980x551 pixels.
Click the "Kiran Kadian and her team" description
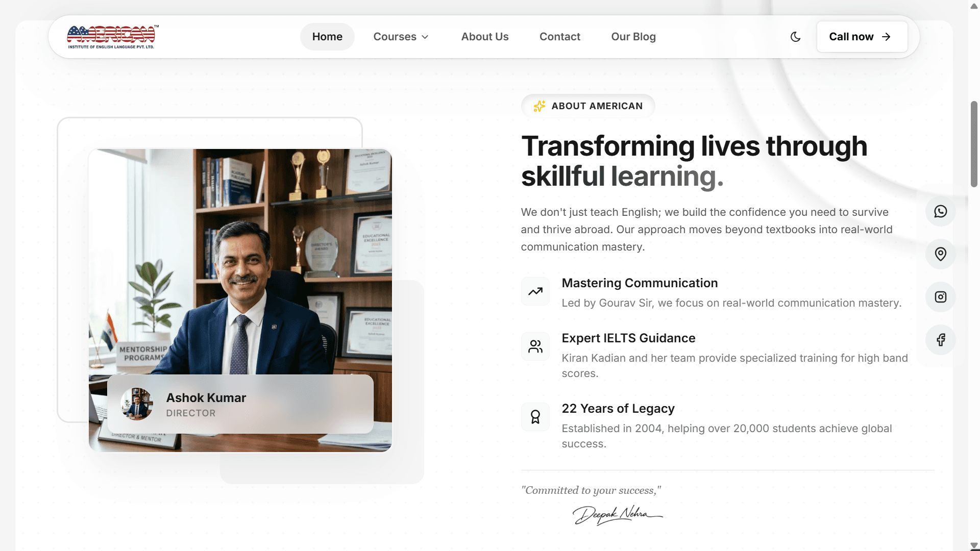pos(734,366)
